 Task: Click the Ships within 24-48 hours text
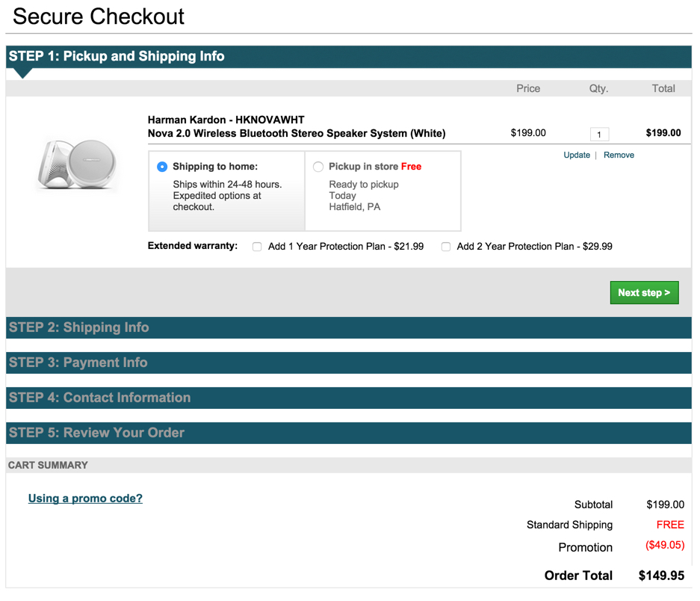tap(227, 185)
